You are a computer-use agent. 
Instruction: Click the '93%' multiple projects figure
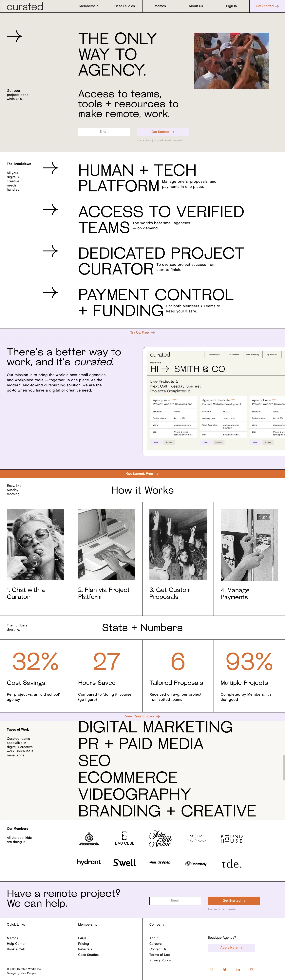[249, 661]
